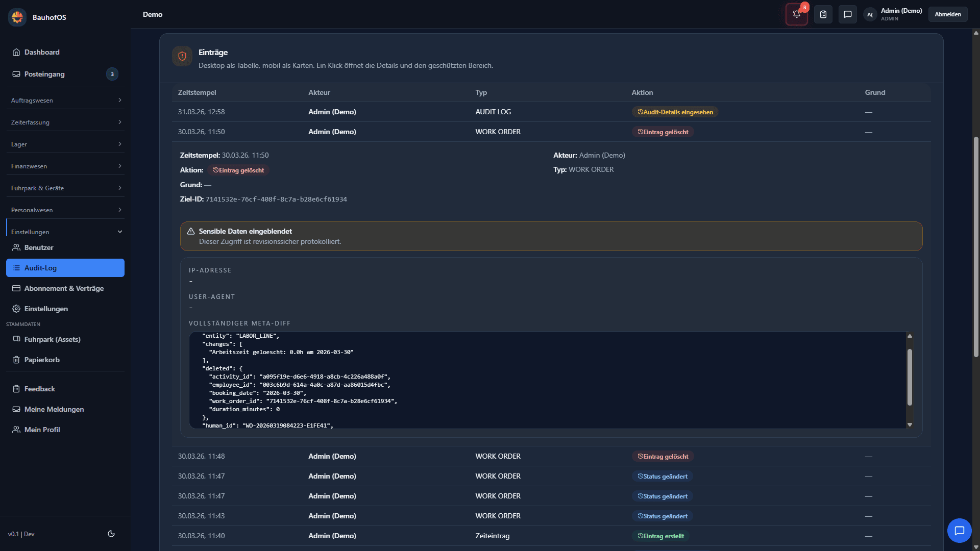Click the BauhofOS logo

coord(17,17)
